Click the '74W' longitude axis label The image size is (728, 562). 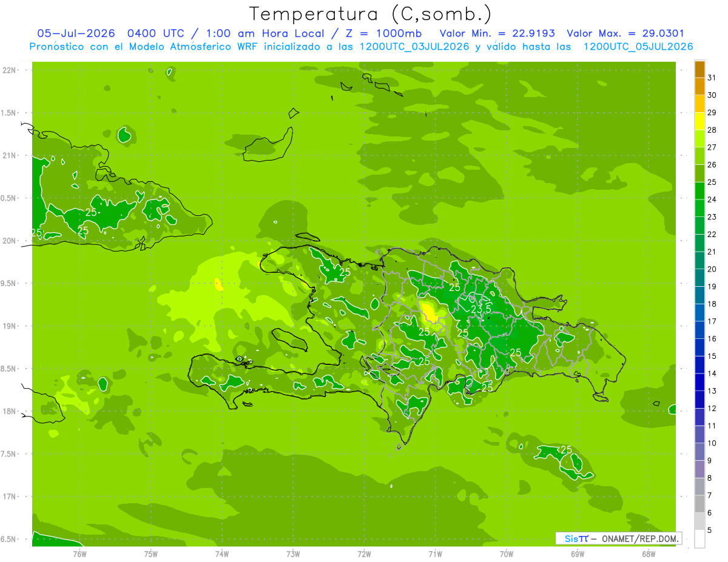[x=222, y=554]
